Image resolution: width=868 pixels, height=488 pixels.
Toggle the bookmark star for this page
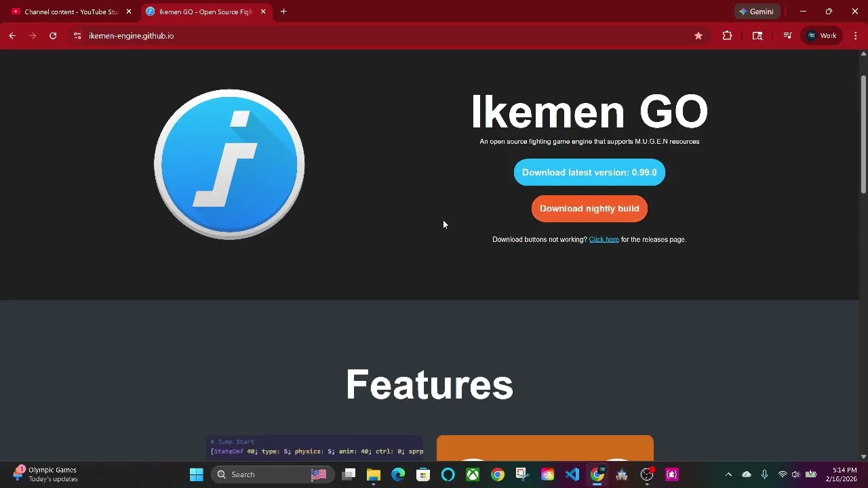tap(698, 36)
